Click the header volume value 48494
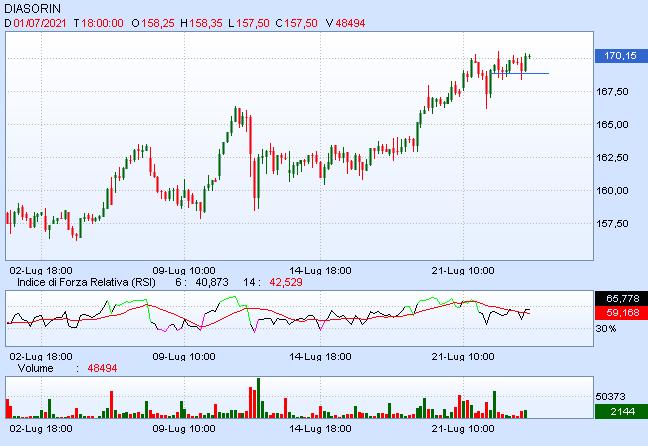648x446 pixels. coord(350,23)
